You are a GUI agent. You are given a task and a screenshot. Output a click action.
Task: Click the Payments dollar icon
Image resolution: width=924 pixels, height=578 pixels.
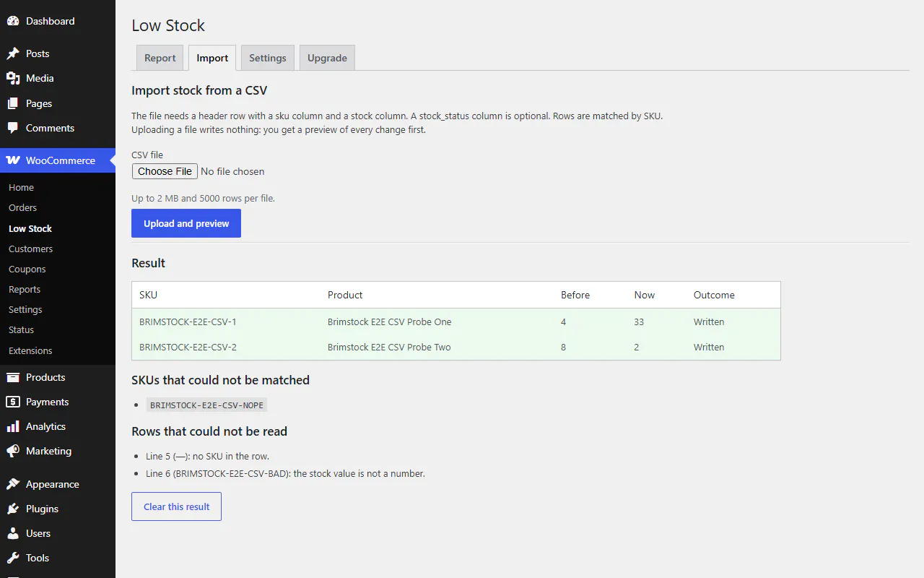click(13, 402)
